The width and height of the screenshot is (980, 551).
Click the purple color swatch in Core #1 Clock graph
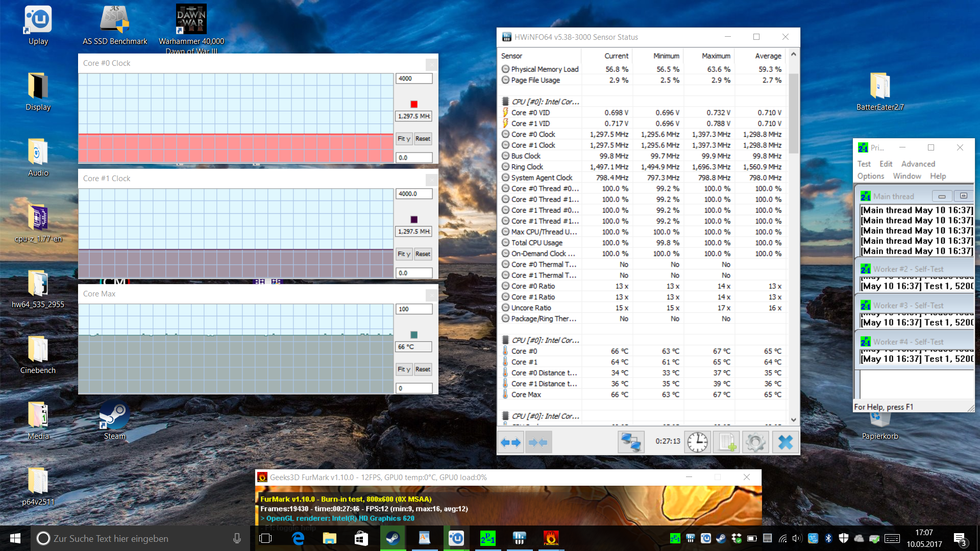(x=414, y=219)
